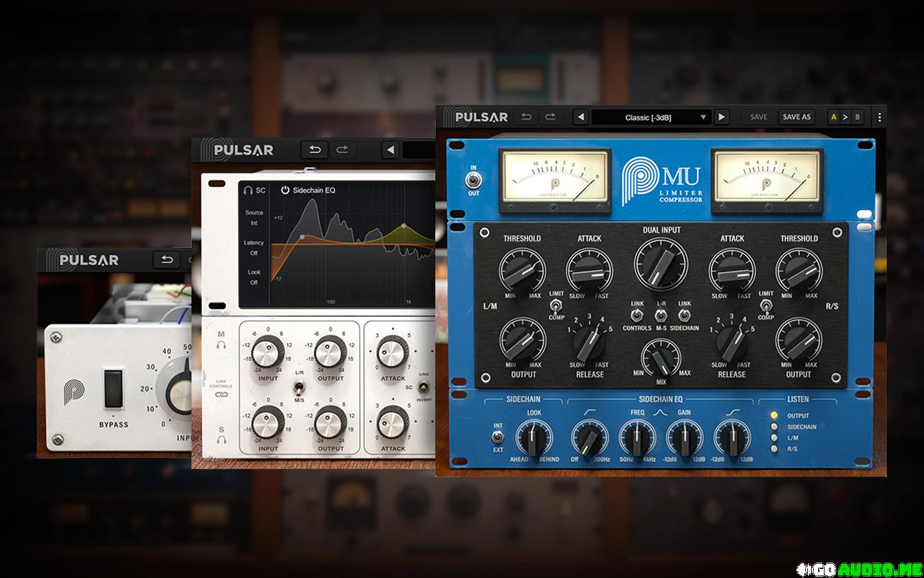Click the M channel ATTACK knob in middle window
Viewport: 924px width, 578px height.
pyautogui.click(x=393, y=352)
